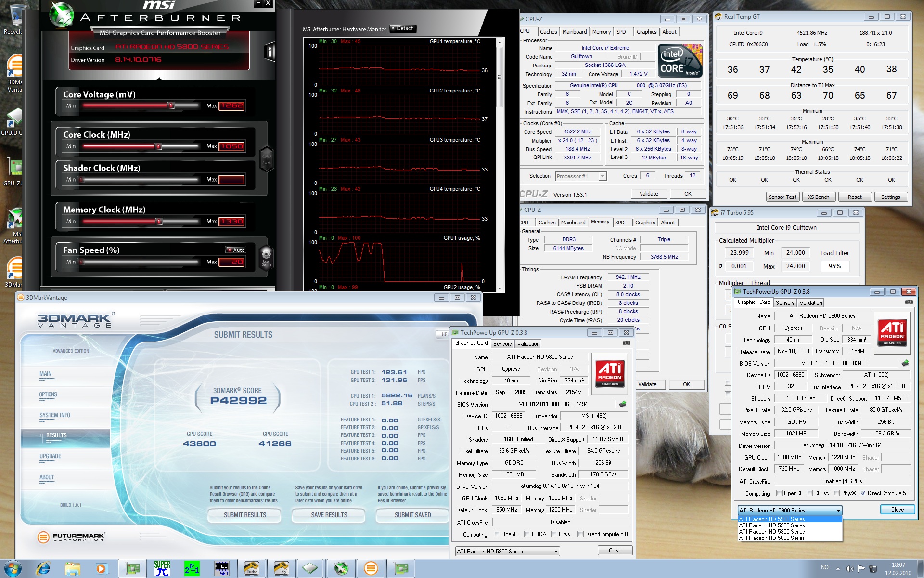Tick OpenCL checkbox in GPU-Z 5900 window
Viewport: 924px width, 578px height.
(x=780, y=493)
